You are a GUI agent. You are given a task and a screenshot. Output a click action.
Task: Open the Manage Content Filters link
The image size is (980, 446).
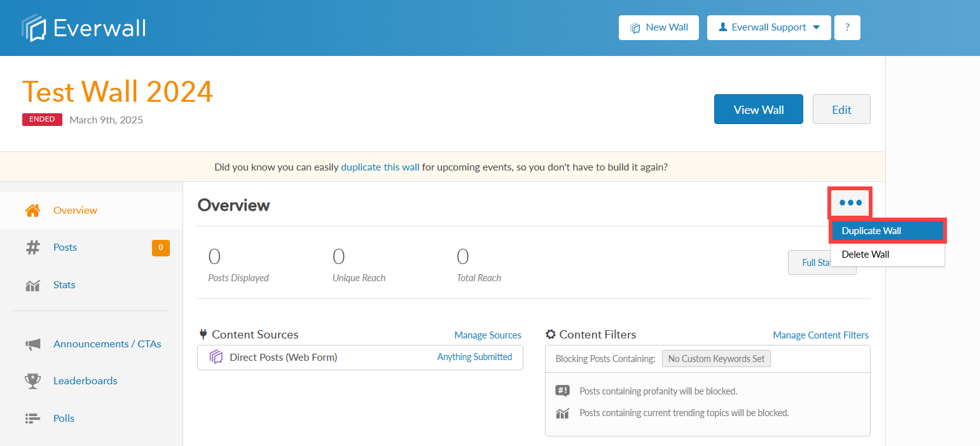coord(820,335)
